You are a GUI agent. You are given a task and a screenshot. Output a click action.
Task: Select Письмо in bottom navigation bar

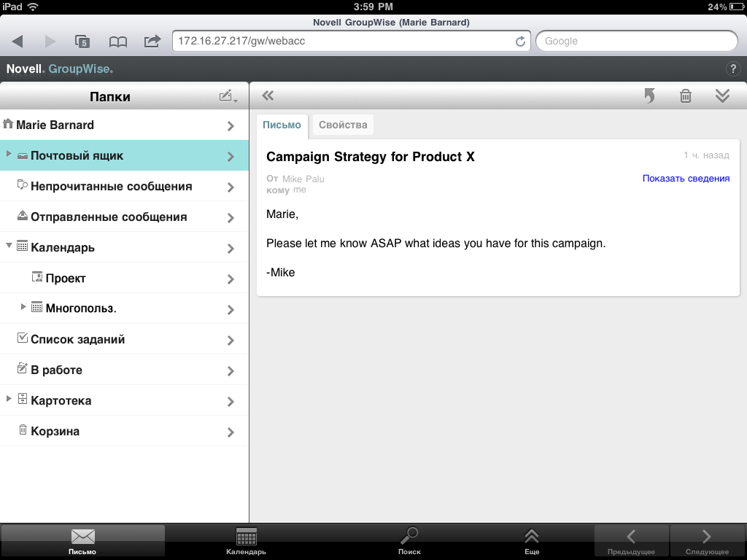[82, 541]
